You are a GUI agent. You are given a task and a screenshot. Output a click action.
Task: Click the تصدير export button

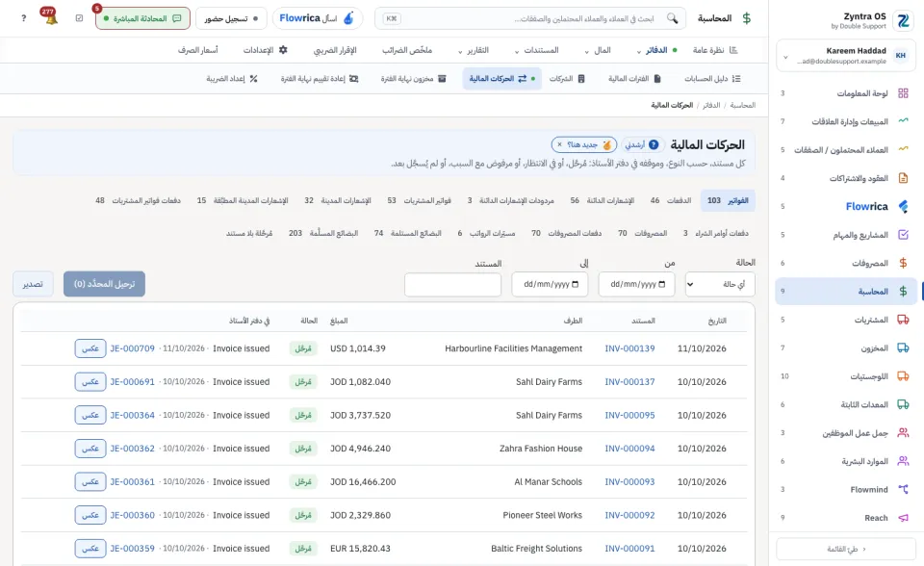pyautogui.click(x=33, y=284)
